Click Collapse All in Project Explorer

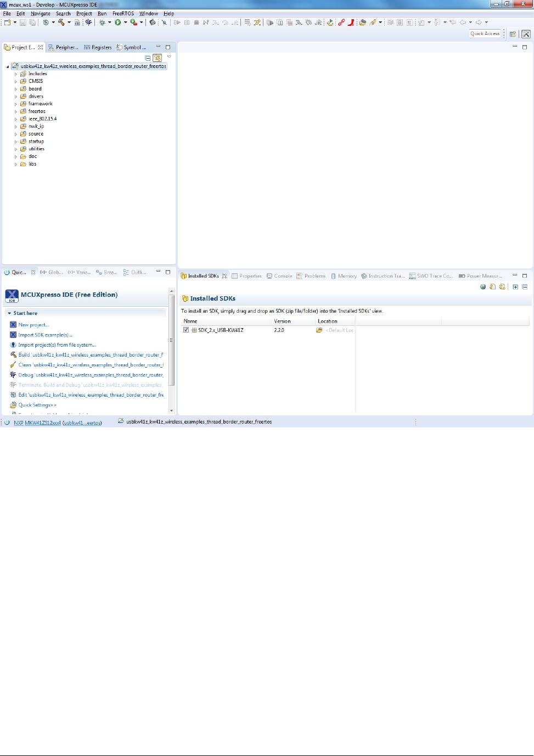pos(148,58)
